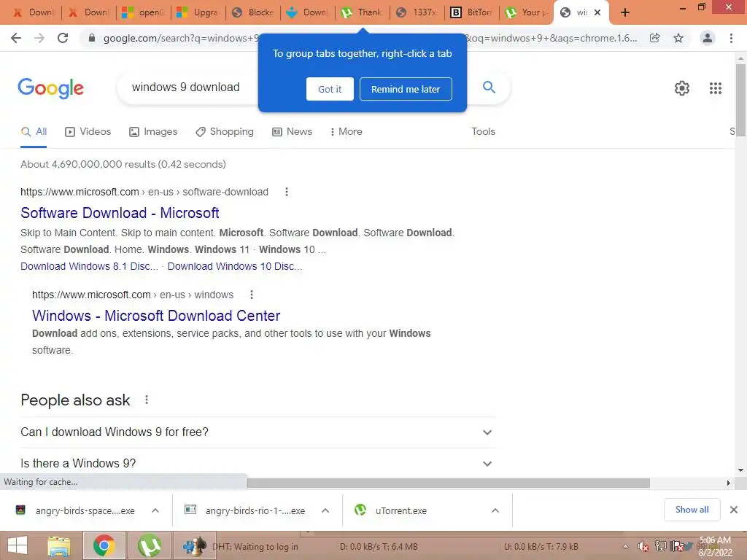This screenshot has width=747, height=560.
Task: Click the Google logo
Action: (x=51, y=88)
